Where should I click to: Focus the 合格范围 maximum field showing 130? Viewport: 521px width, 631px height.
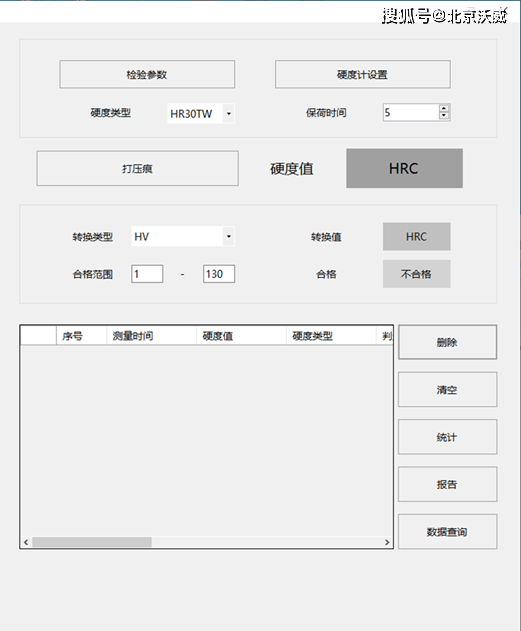pyautogui.click(x=219, y=274)
